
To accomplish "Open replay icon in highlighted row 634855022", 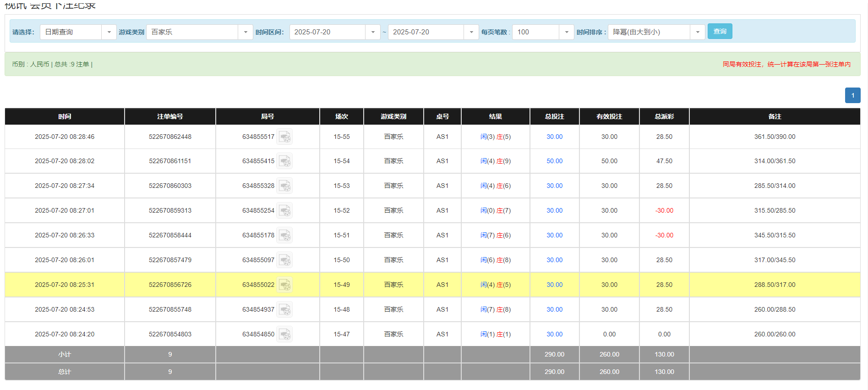I will coord(284,285).
